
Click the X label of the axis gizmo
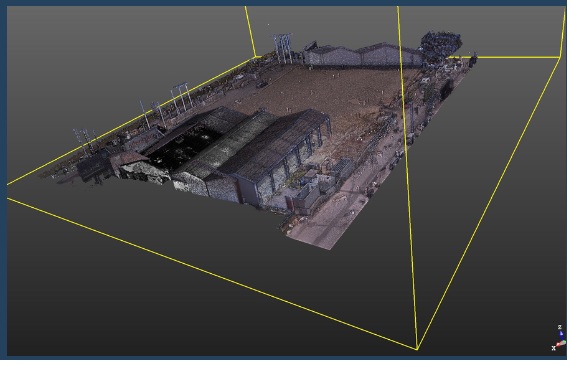(554, 348)
